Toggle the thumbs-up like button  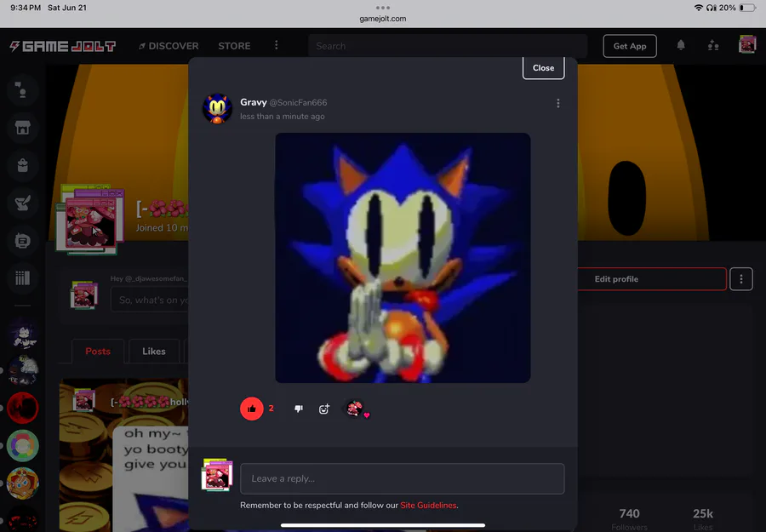(252, 409)
